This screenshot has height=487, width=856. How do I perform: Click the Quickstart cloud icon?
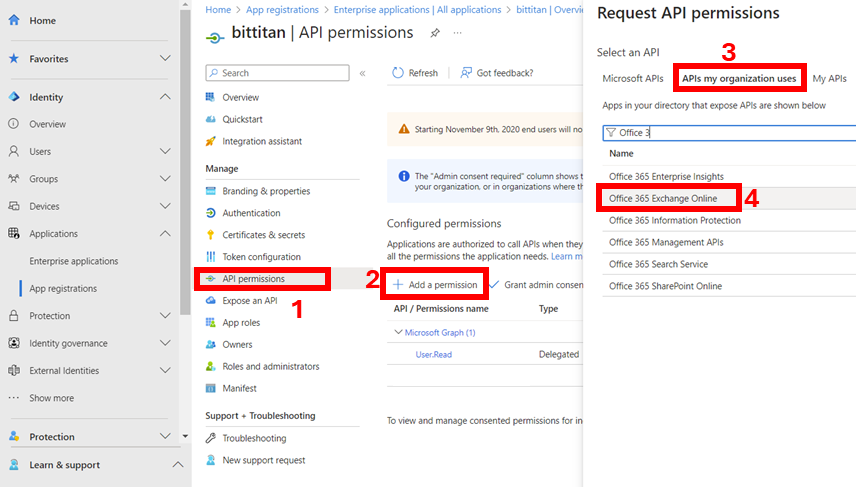click(x=211, y=119)
